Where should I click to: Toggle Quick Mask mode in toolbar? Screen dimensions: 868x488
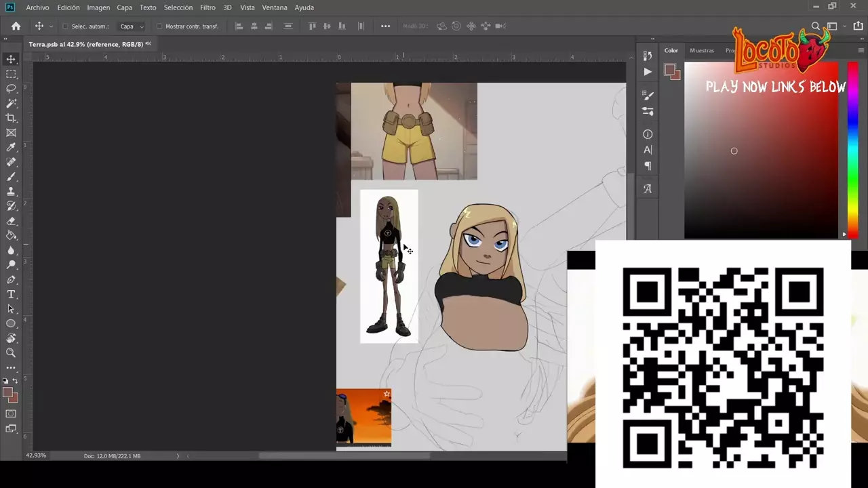pos(11,413)
